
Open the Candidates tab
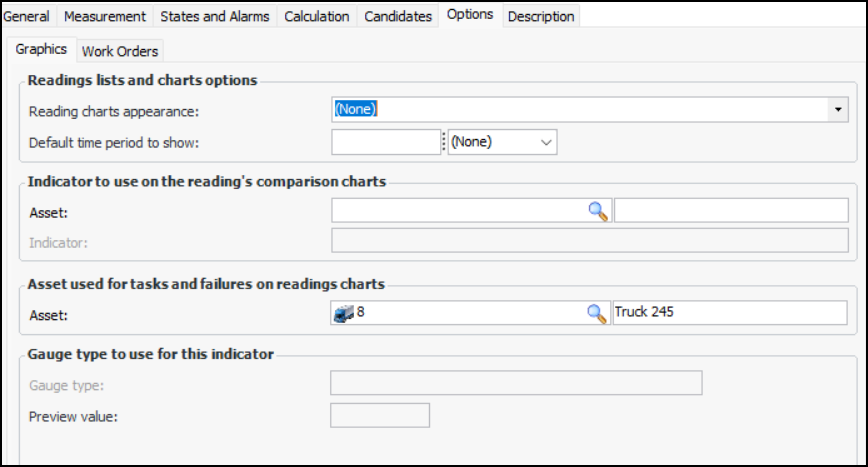pyautogui.click(x=398, y=16)
